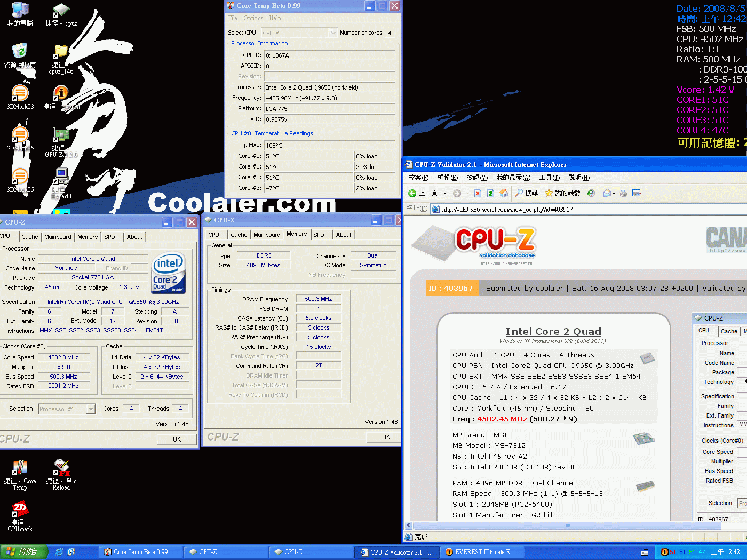The width and height of the screenshot is (747, 560).
Task: Select the Core Temp desktop shortcut
Action: [x=20, y=475]
